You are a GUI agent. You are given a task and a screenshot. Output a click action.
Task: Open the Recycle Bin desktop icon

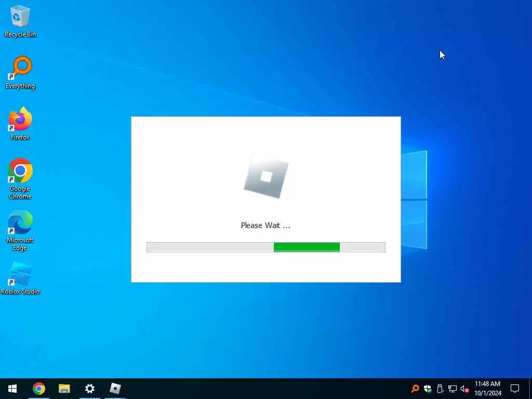point(20,21)
